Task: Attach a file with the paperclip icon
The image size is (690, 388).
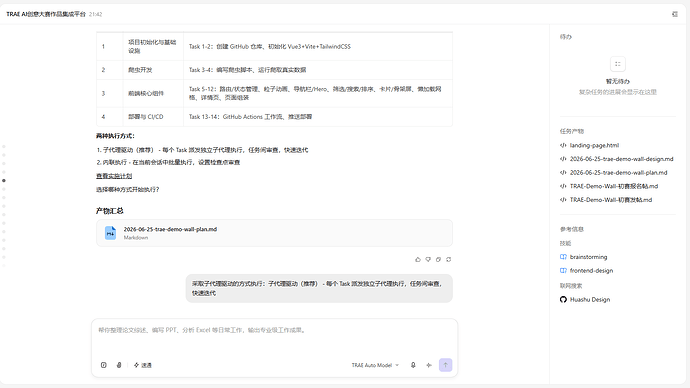Action: click(x=119, y=365)
